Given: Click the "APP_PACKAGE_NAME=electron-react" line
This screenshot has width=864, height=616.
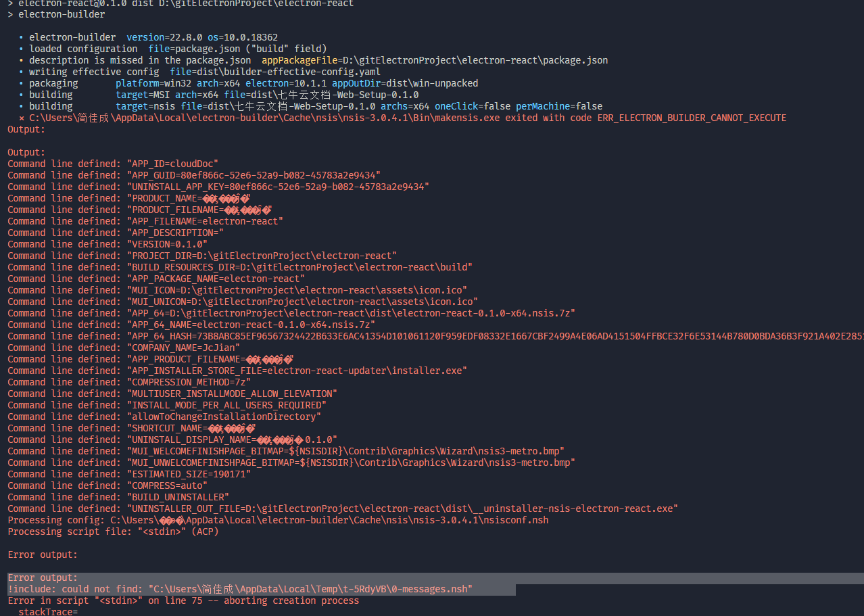Looking at the screenshot, I should click(x=156, y=279).
